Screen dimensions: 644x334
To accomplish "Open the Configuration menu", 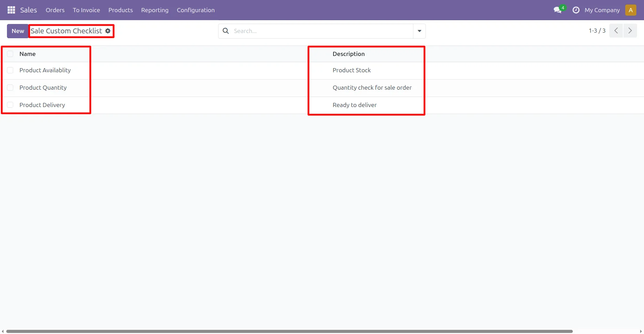I will pos(196,10).
